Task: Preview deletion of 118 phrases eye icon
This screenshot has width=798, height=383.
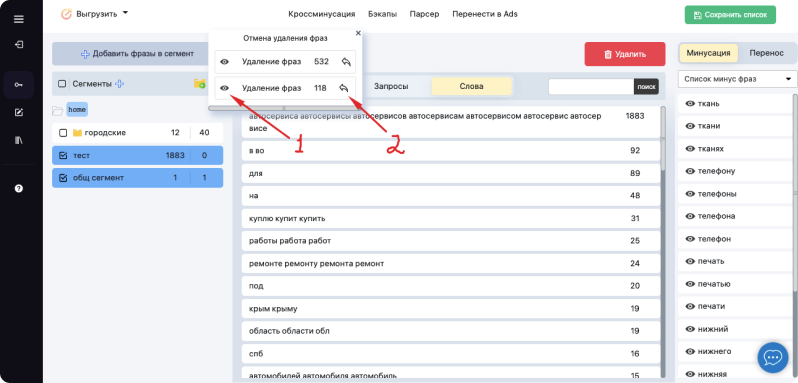Action: [224, 88]
